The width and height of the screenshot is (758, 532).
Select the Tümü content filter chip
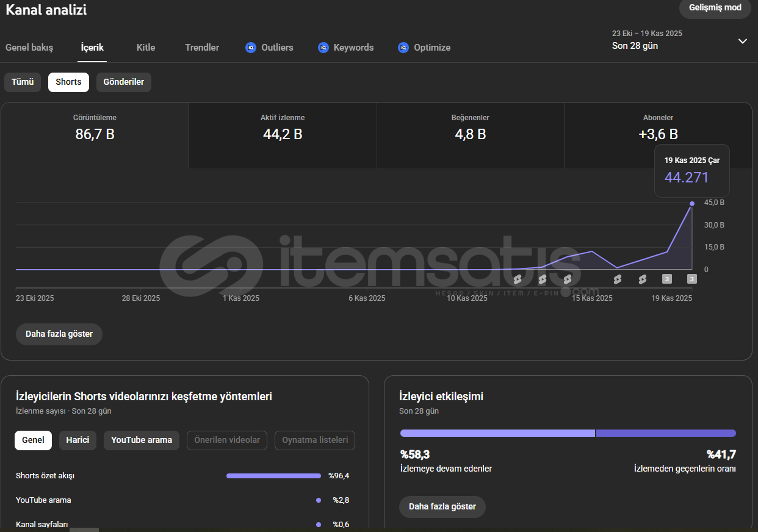[23, 82]
